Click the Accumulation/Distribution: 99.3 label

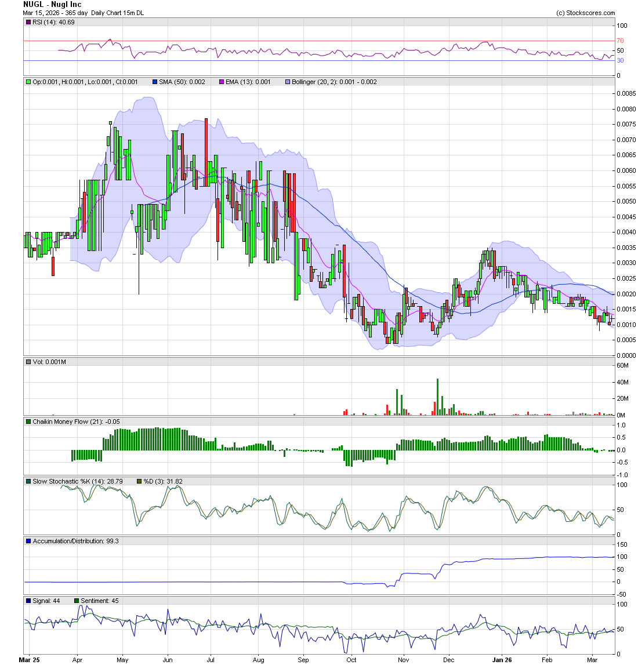(75, 542)
